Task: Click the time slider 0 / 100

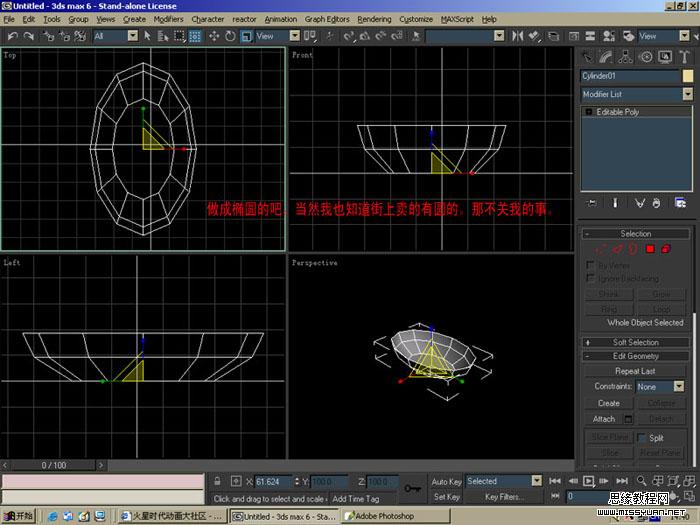Action: 54,465
